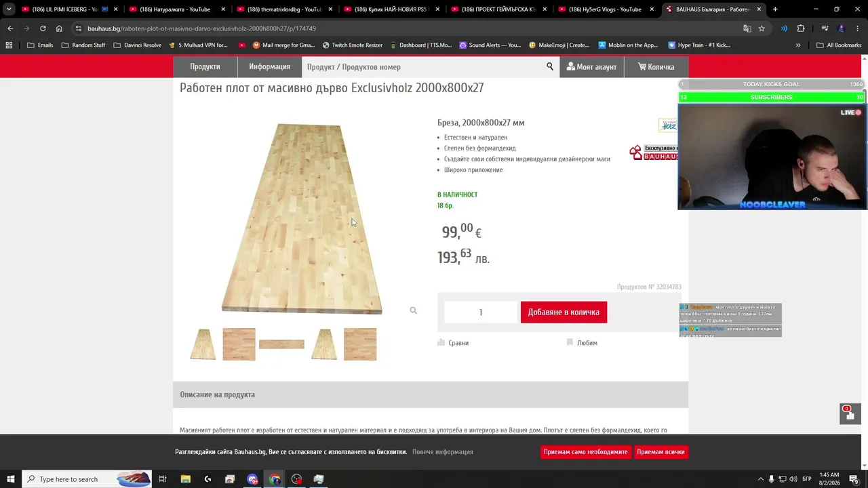Open the Информация menu

(x=269, y=66)
